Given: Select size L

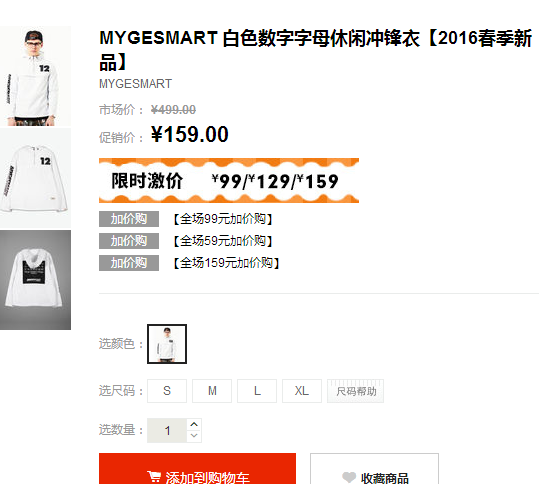Looking at the screenshot, I should (x=257, y=391).
